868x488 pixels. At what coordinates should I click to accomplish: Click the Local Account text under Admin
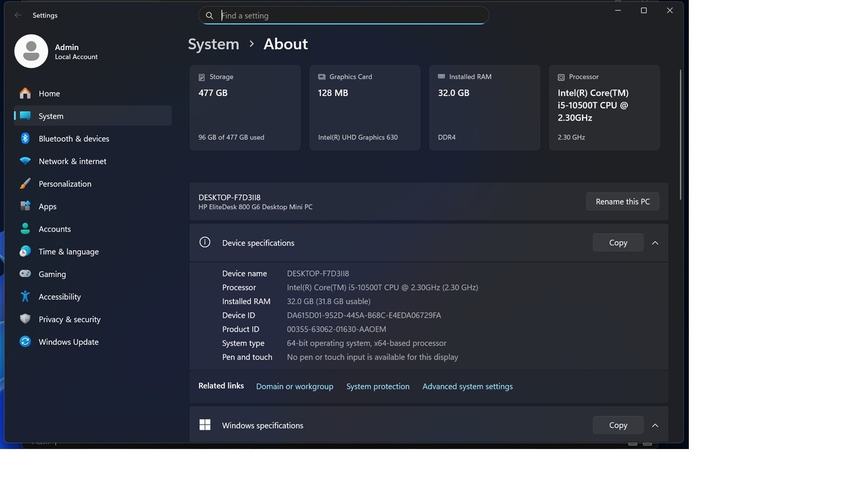(76, 57)
